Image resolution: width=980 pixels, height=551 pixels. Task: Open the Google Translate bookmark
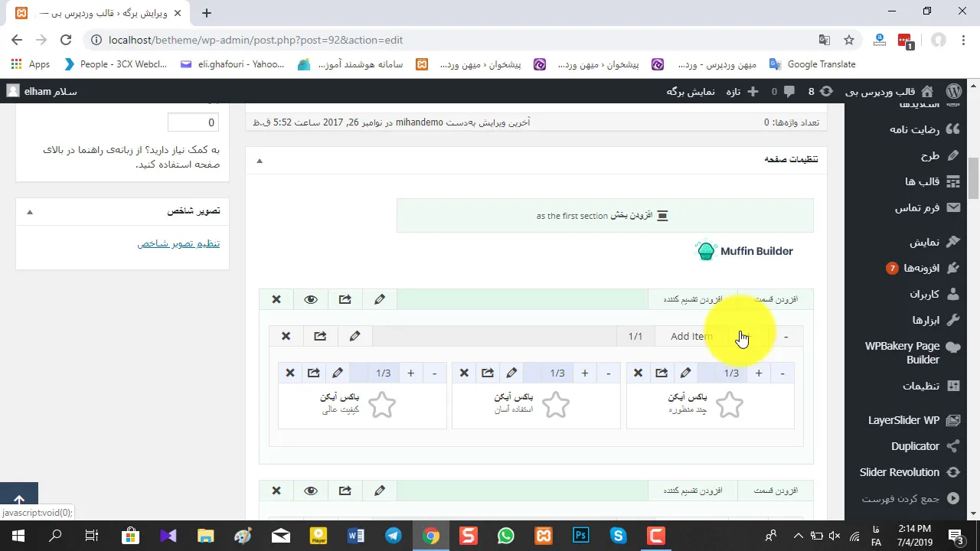813,64
